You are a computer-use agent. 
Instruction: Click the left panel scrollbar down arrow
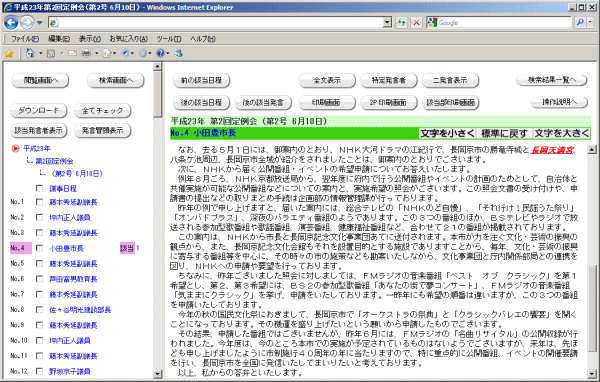coord(157,374)
